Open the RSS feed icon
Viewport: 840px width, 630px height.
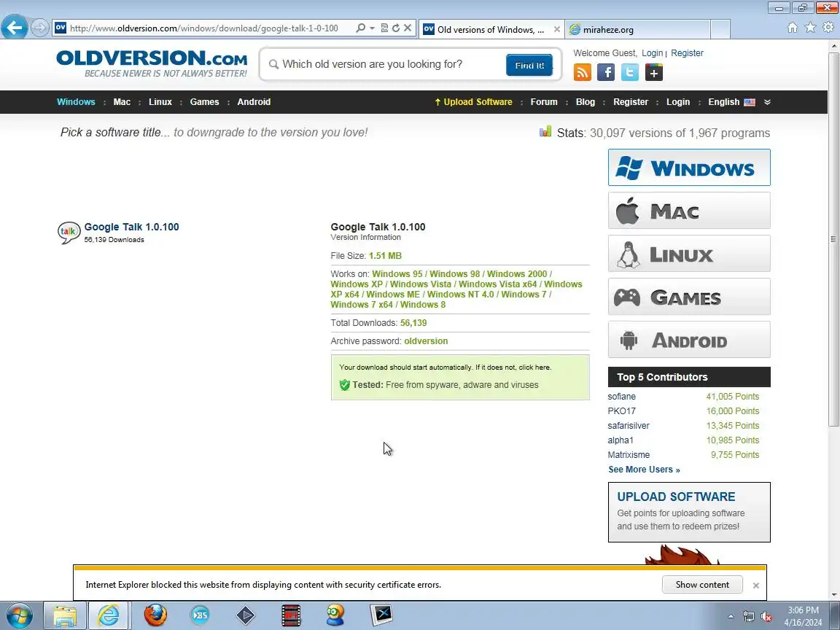point(583,72)
